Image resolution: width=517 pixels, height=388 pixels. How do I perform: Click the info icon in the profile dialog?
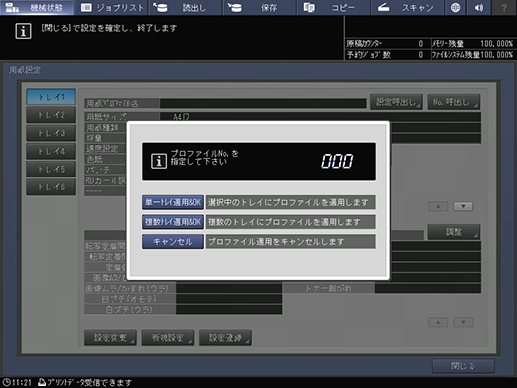(159, 161)
